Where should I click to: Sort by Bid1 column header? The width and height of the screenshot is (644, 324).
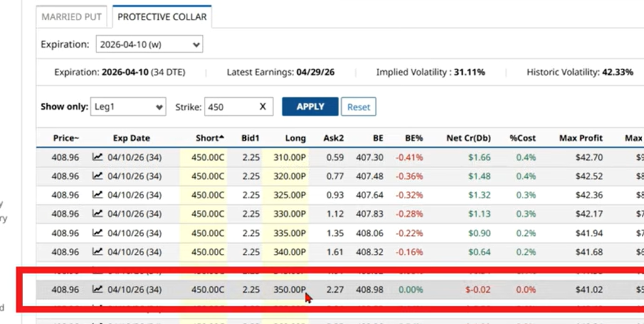point(250,138)
